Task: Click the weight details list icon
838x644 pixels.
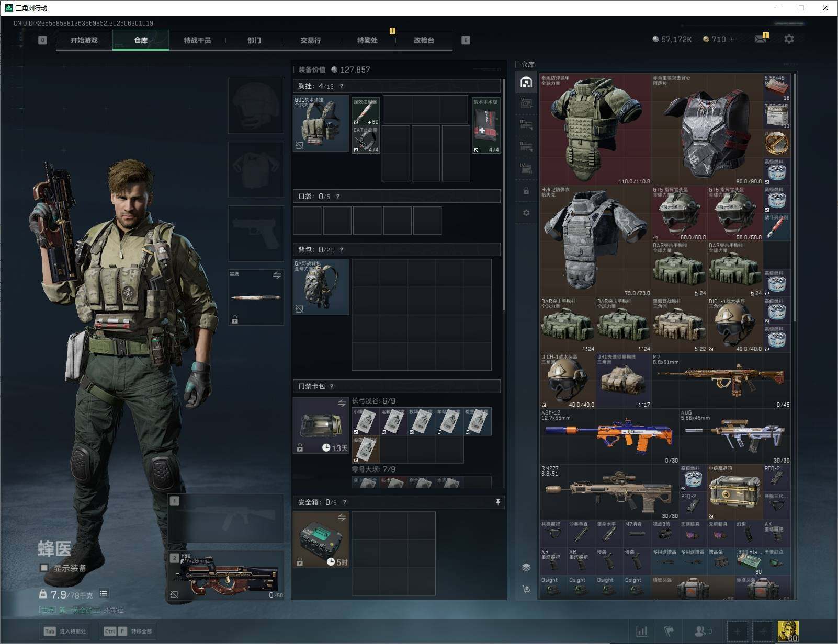Action: click(104, 593)
